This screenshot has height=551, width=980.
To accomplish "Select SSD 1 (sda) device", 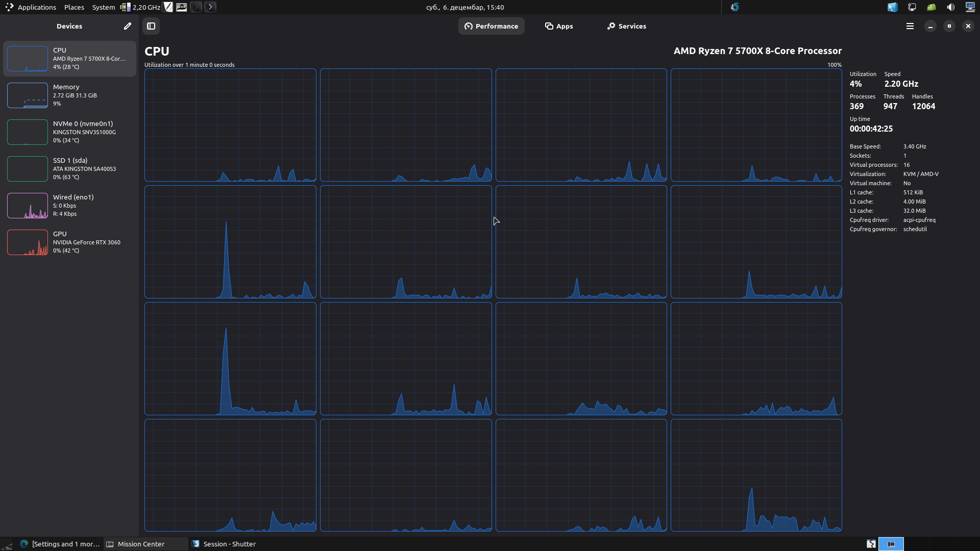I will pos(69,169).
